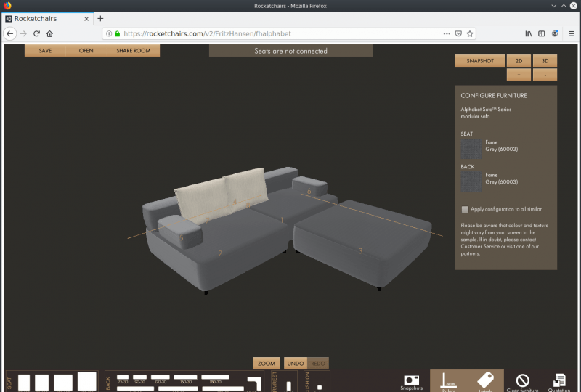The image size is (581, 392).
Task: Click the SHARE ROOM button
Action: pyautogui.click(x=134, y=51)
